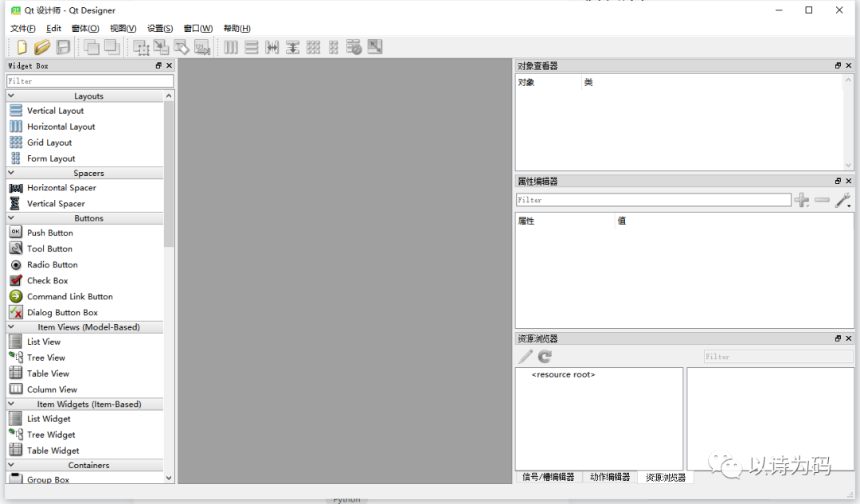Click the Widget Box Filter field
This screenshot has width=860, height=504.
point(90,81)
